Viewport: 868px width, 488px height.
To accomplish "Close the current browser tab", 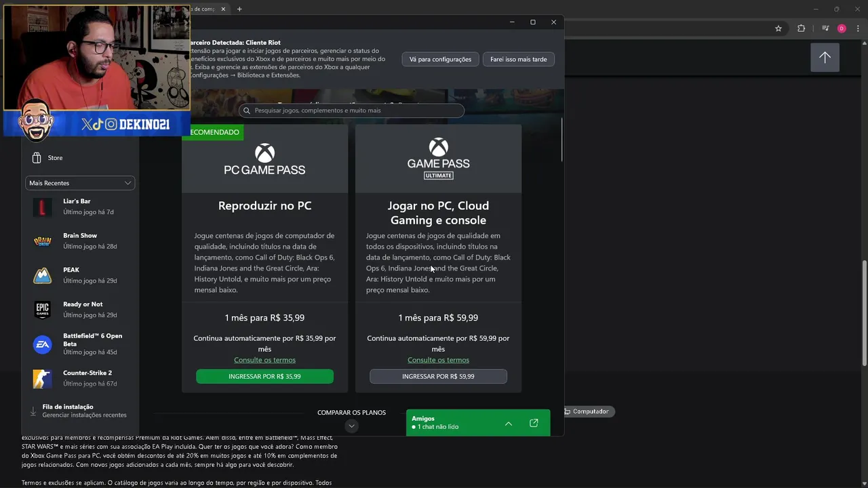I will [223, 9].
